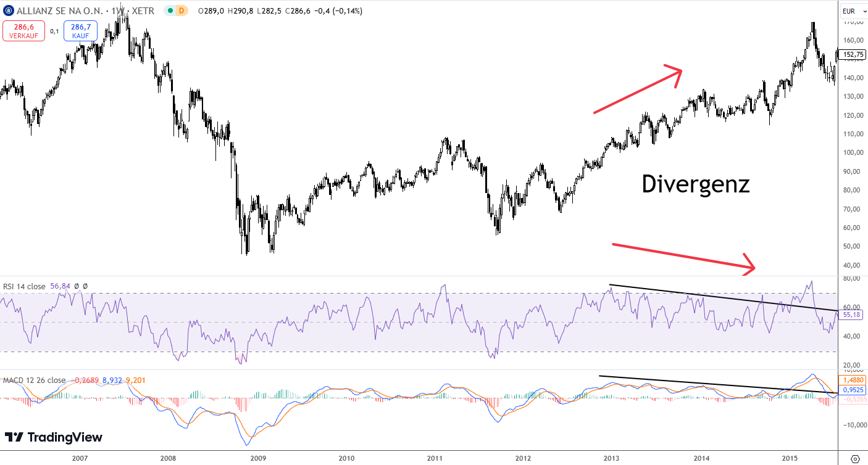
Task: Click the blue MACD label 0,9525
Action: (x=853, y=390)
